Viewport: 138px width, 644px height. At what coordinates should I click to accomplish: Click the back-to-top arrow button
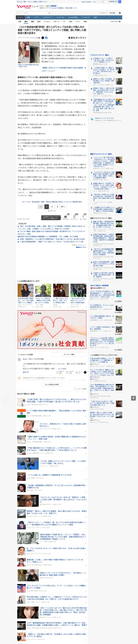pyautogui.click(x=133, y=398)
